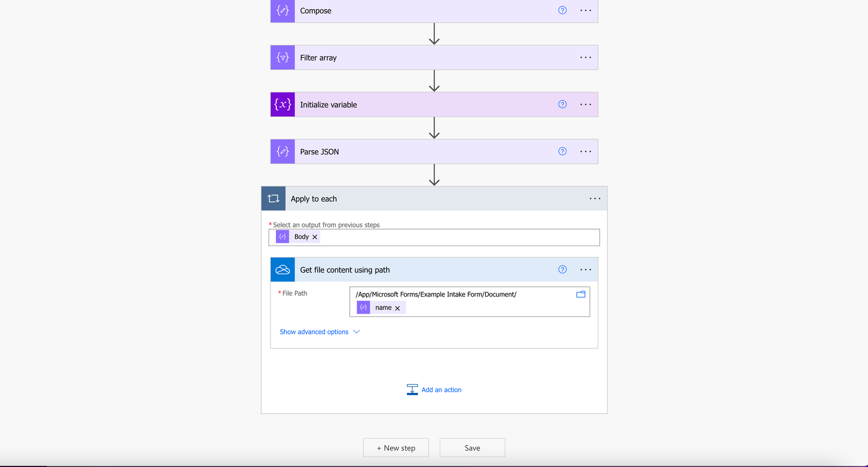The image size is (868, 467).
Task: Open help for Initialize variable
Action: pyautogui.click(x=563, y=104)
